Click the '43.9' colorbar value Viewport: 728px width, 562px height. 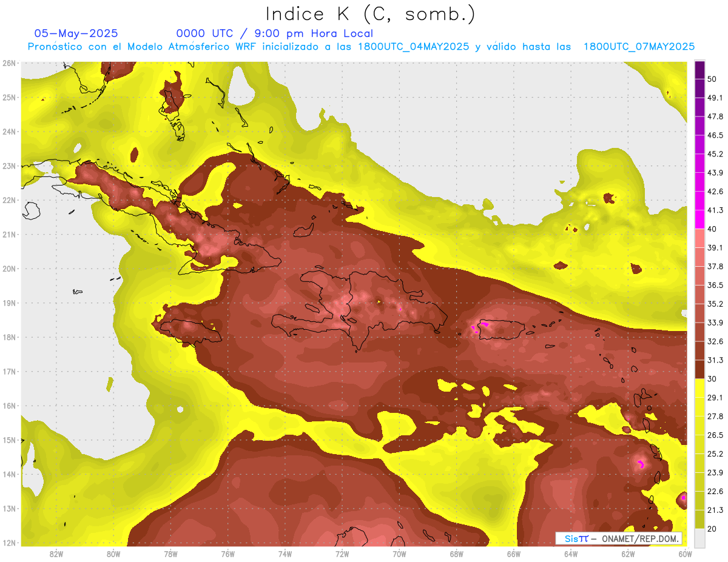715,173
